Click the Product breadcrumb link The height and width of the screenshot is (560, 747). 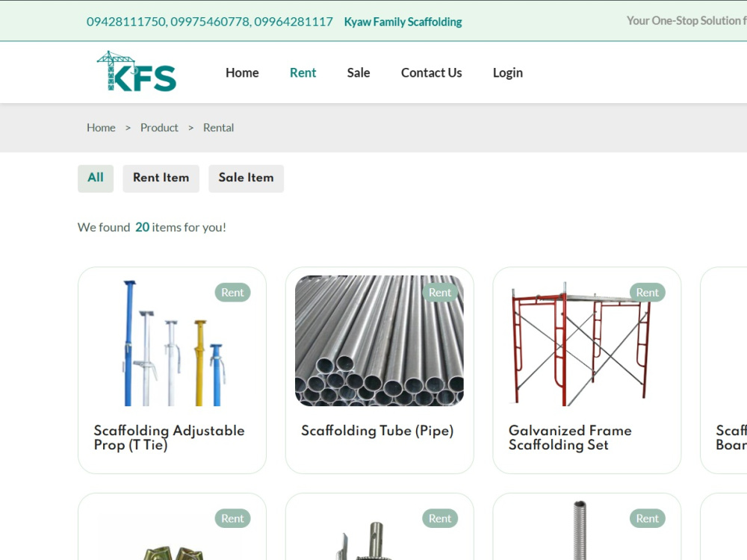point(159,128)
